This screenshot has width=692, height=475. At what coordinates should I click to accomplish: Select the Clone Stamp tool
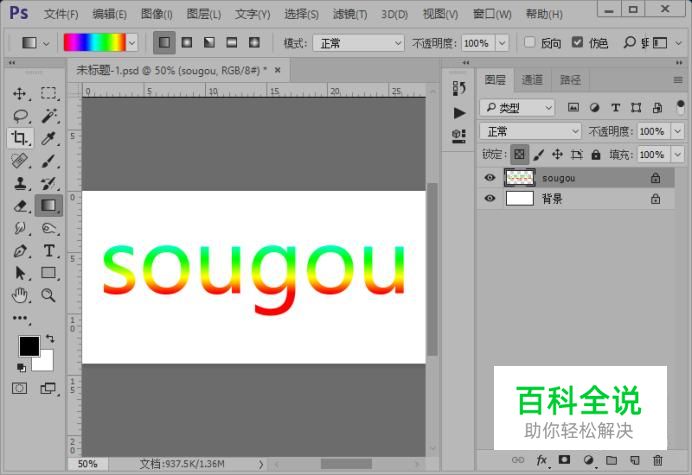(x=20, y=183)
